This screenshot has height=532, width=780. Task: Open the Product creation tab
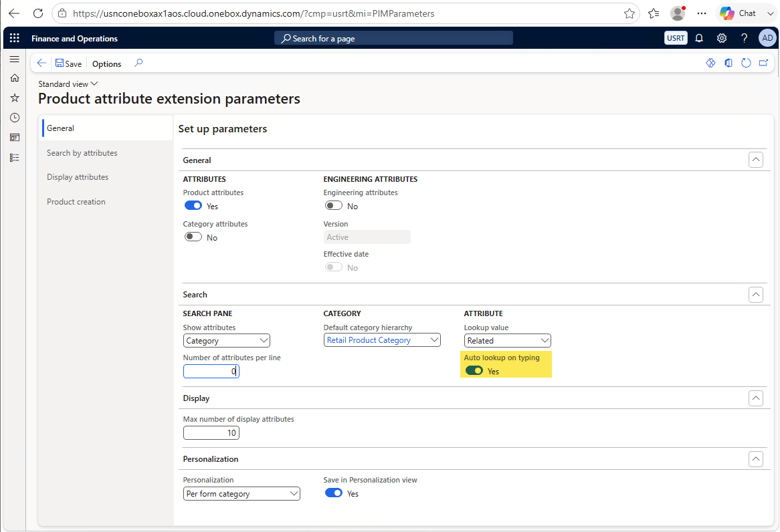[76, 202]
